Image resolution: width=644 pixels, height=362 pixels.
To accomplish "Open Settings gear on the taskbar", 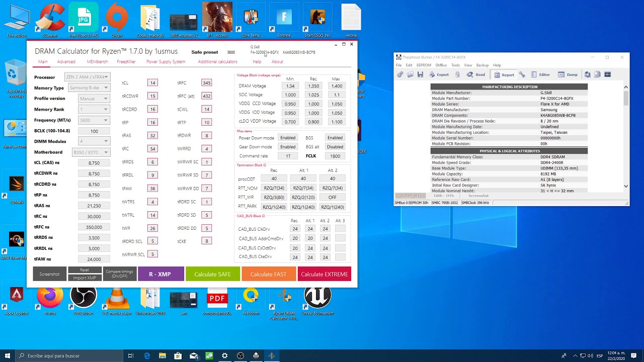I will coord(225,355).
